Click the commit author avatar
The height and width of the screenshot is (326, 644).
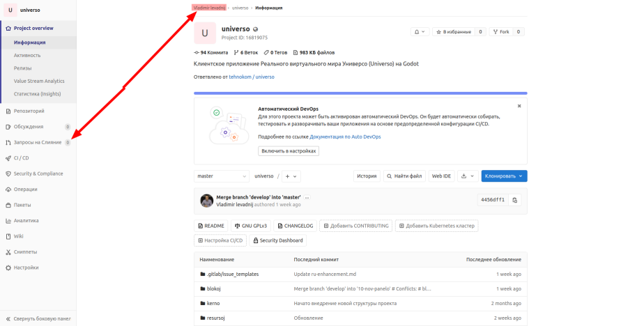point(206,201)
